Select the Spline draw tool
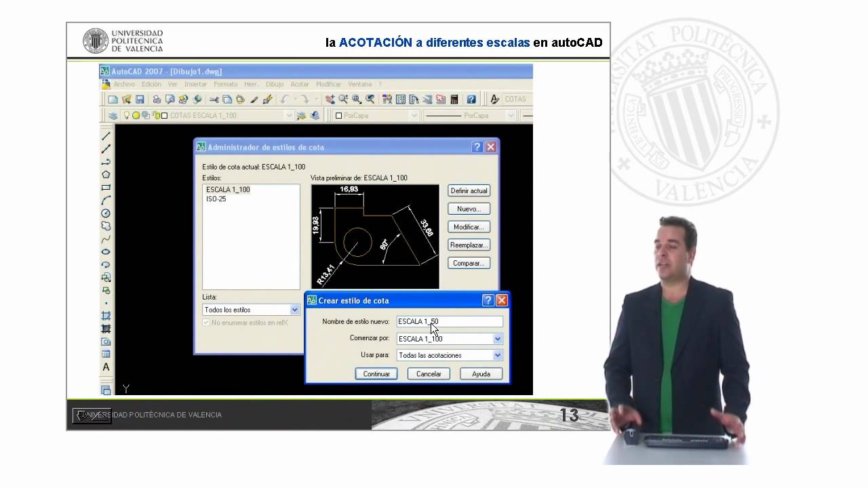This screenshot has height=488, width=868. pos(106,239)
